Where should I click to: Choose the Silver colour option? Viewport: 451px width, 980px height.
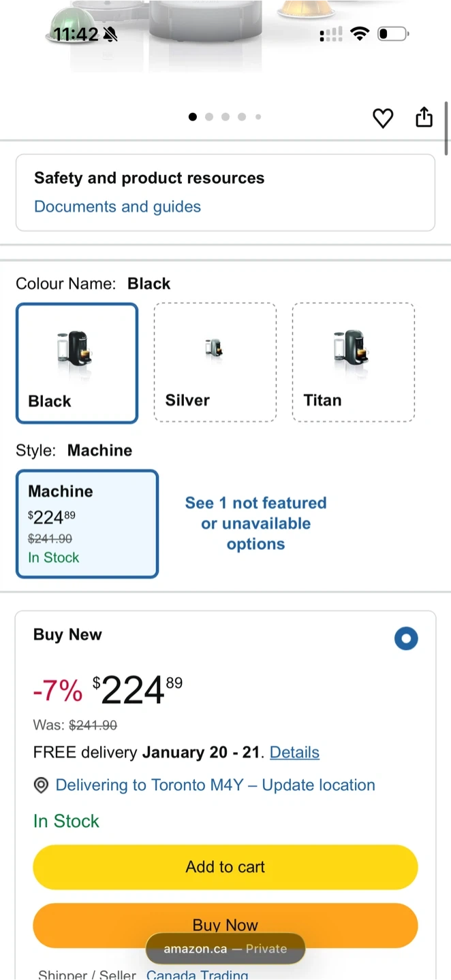pos(215,362)
